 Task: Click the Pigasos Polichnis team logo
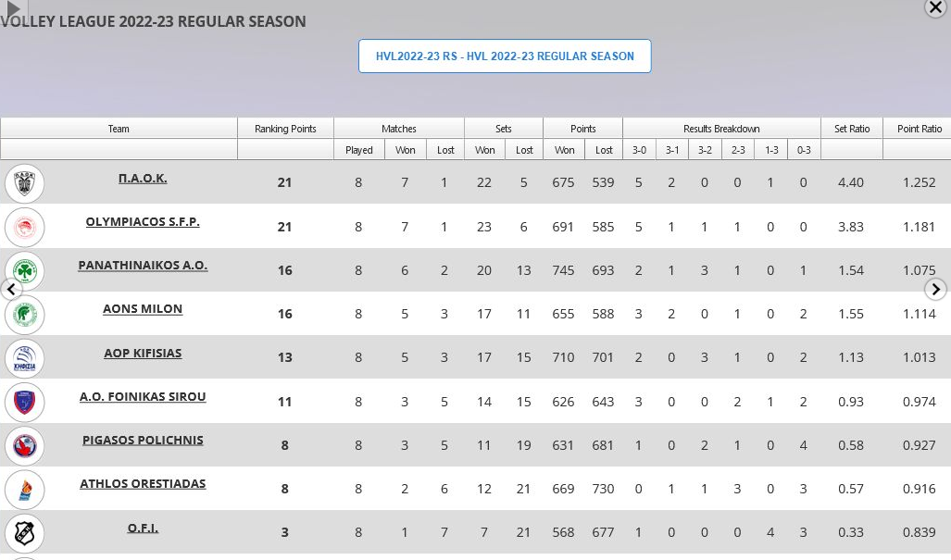tap(24, 445)
